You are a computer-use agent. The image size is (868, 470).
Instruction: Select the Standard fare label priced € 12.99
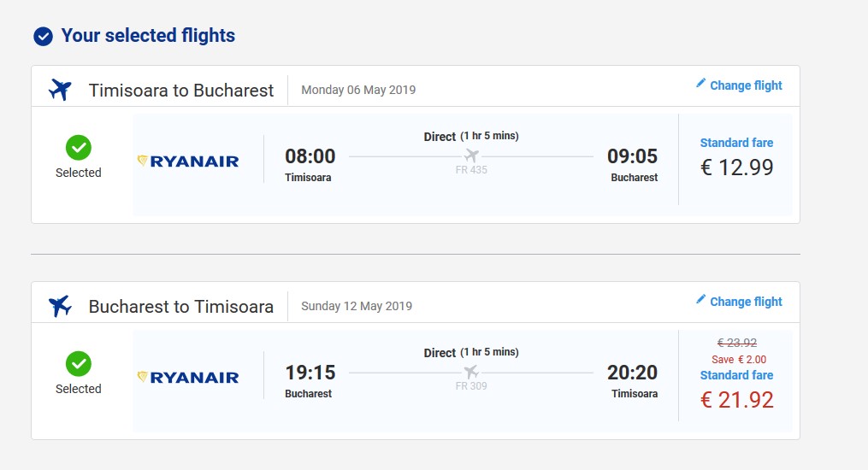tap(736, 143)
